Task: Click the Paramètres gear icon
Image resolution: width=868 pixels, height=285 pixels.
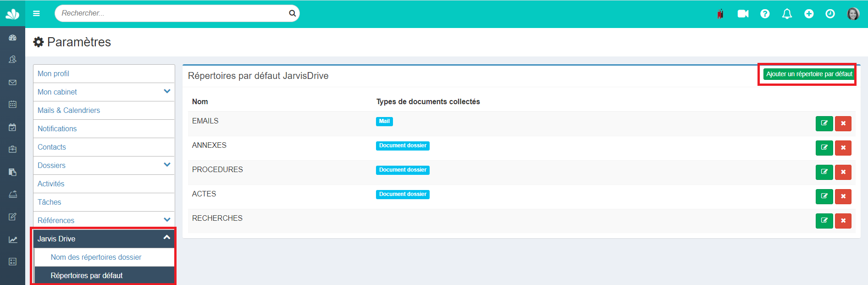Action: pyautogui.click(x=39, y=42)
